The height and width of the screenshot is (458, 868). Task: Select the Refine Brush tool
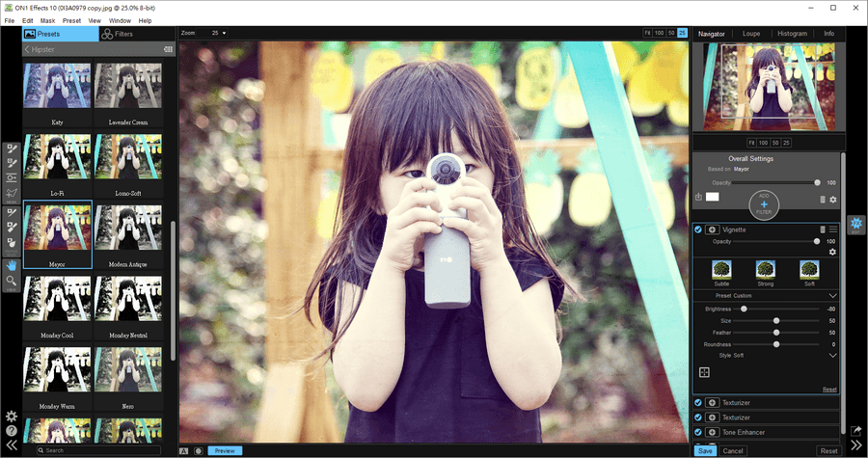pyautogui.click(x=12, y=212)
